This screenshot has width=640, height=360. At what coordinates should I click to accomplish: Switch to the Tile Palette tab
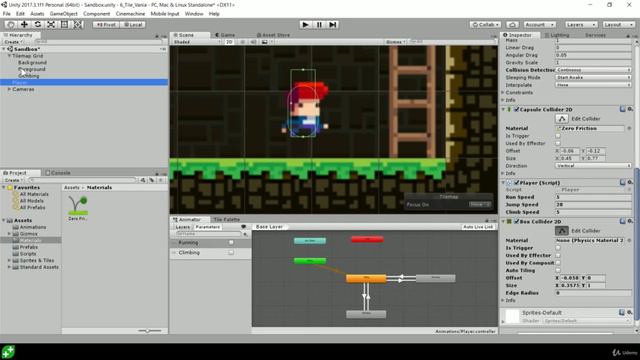click(226, 220)
